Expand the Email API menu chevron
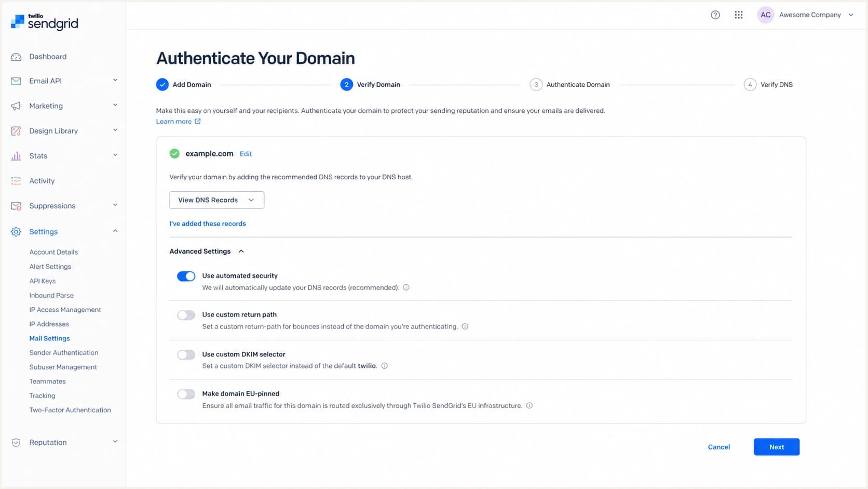Screen dimensions: 868x489 tap(115, 81)
